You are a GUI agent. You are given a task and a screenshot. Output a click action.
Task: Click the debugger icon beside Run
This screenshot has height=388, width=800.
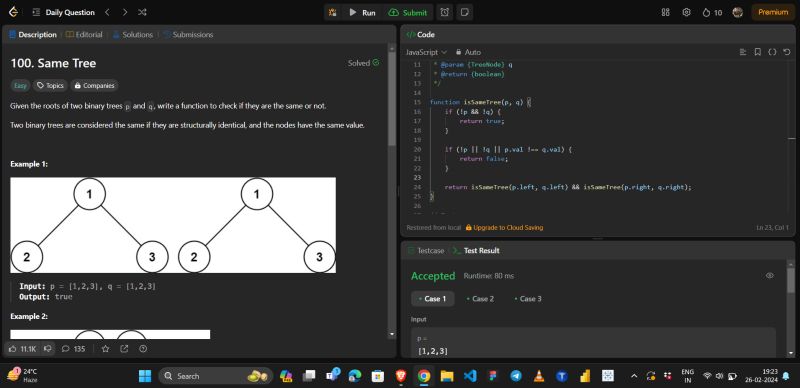pyautogui.click(x=333, y=13)
